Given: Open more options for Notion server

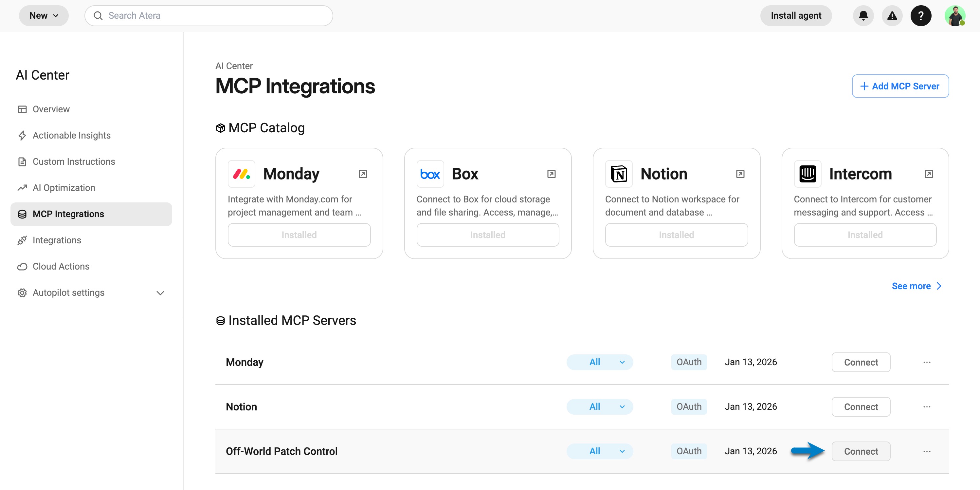Looking at the screenshot, I should click(927, 406).
